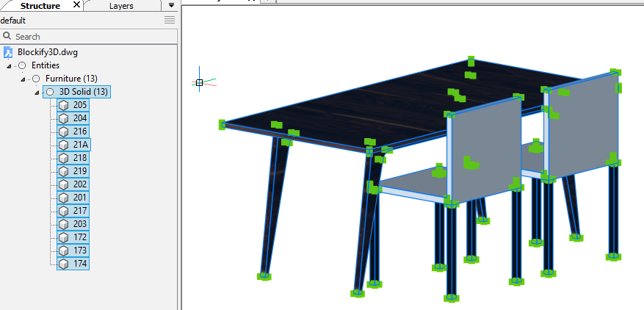The image size is (644, 310).
Task: Open the panel tabs dropdown arrow
Action: point(172,5)
